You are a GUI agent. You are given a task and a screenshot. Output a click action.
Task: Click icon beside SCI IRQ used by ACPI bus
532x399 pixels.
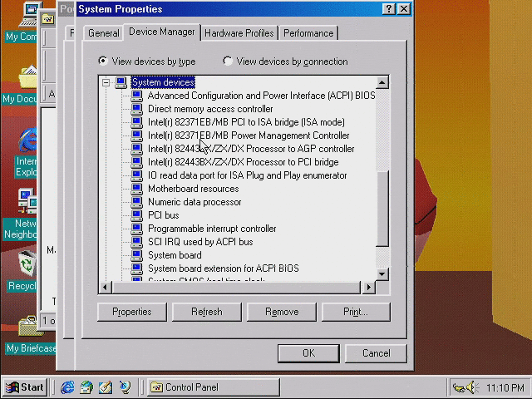(x=136, y=242)
